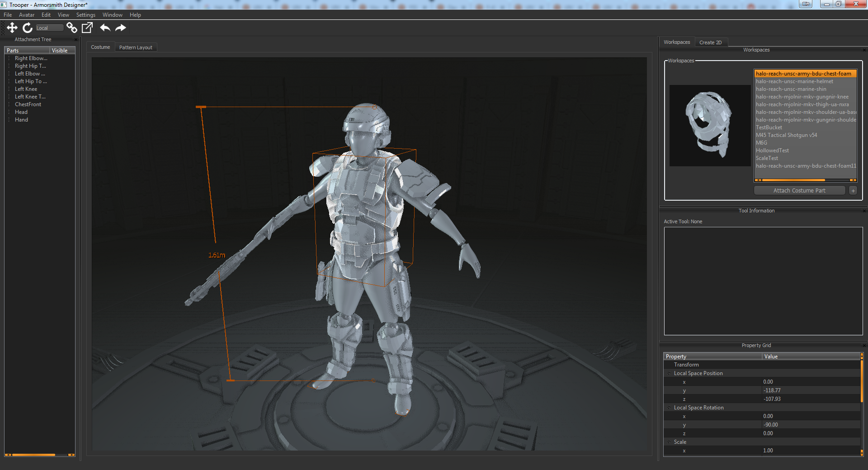Close the Property Grid panel
Image resolution: width=868 pixels, height=470 pixels.
pyautogui.click(x=864, y=346)
